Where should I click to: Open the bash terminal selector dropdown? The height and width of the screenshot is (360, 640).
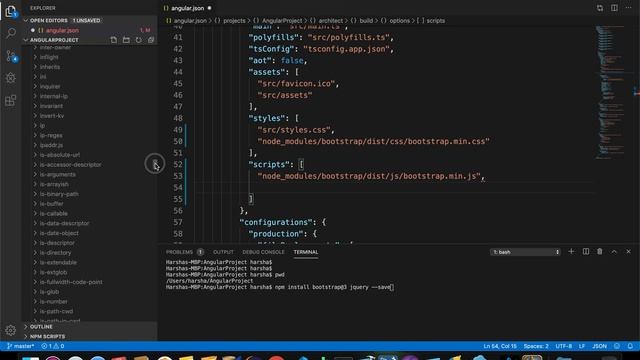(525, 252)
